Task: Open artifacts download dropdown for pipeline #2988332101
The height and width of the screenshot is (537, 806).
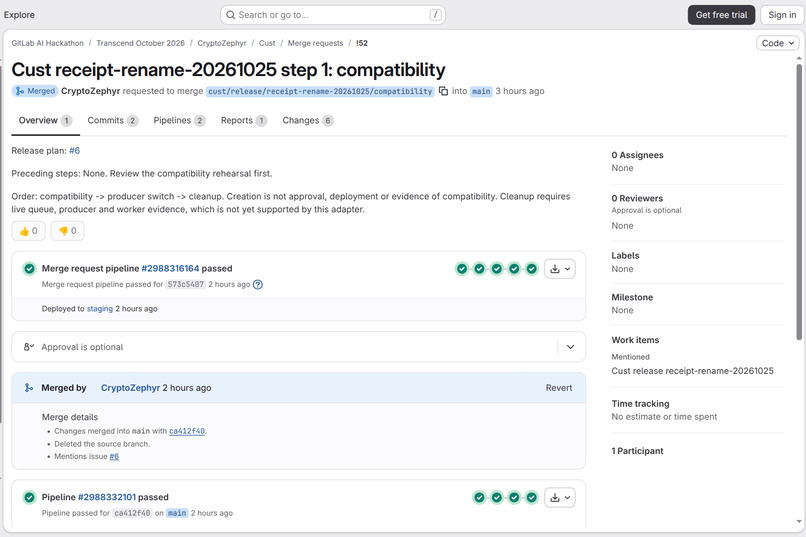Action: tap(560, 497)
